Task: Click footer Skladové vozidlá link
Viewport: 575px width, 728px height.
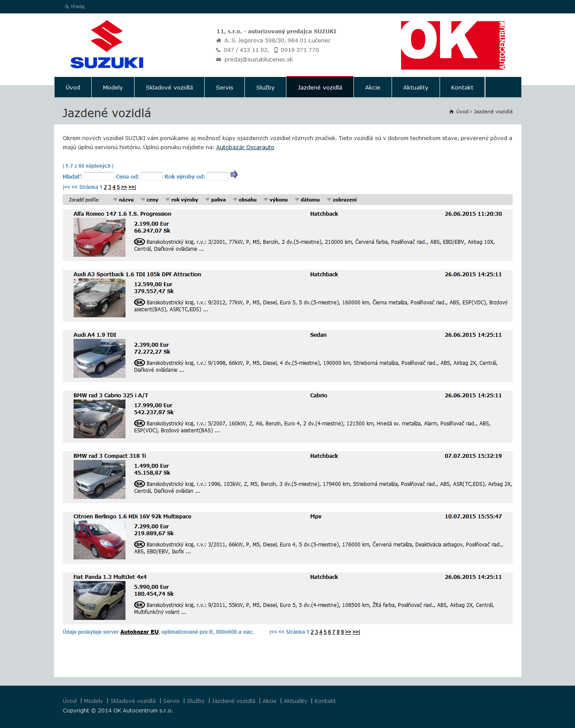Action: tap(133, 701)
